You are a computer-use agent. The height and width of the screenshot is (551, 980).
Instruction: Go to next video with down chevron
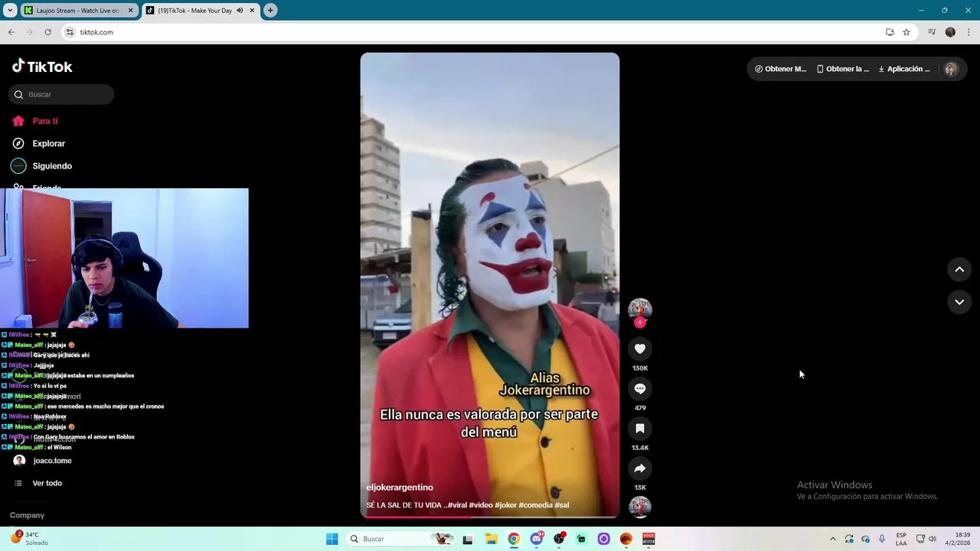click(x=959, y=302)
